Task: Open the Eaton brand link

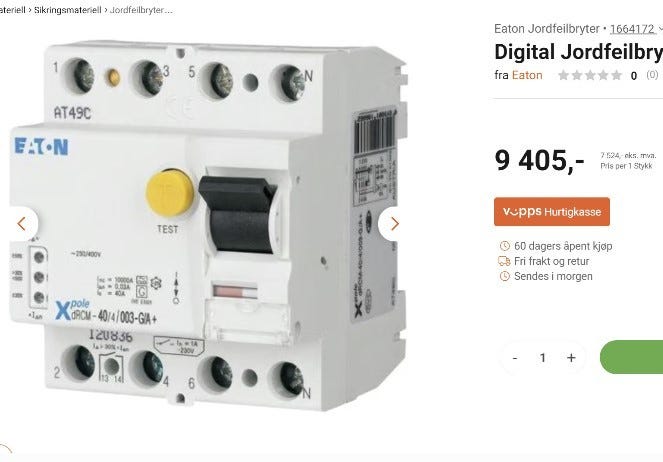Action: point(527,75)
